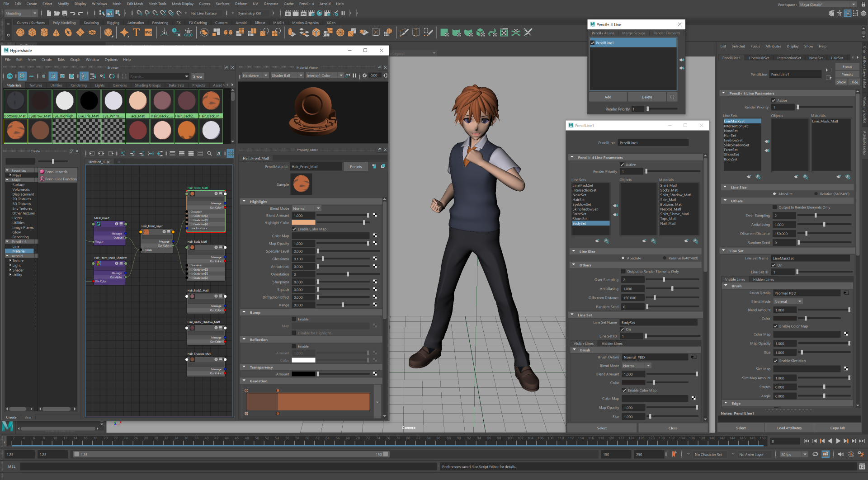
Task: Select the Face_Matl material thumbnail
Action: (x=137, y=104)
